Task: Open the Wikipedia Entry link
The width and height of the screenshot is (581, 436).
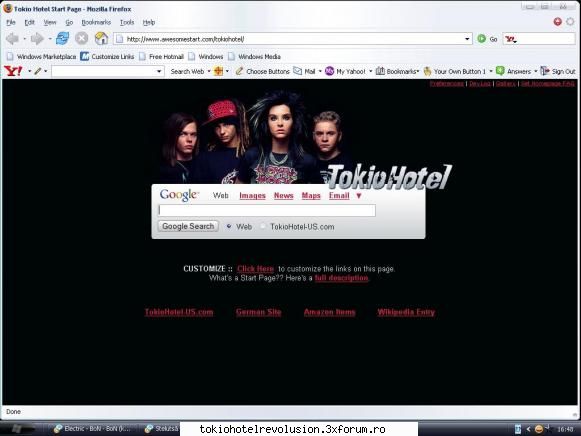Action: (406, 312)
